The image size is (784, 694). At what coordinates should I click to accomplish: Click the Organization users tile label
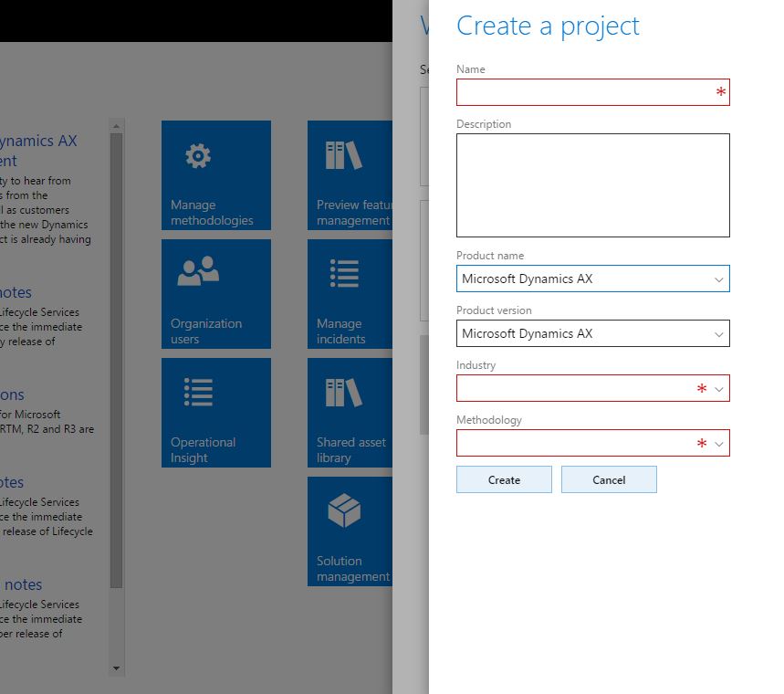click(x=206, y=331)
